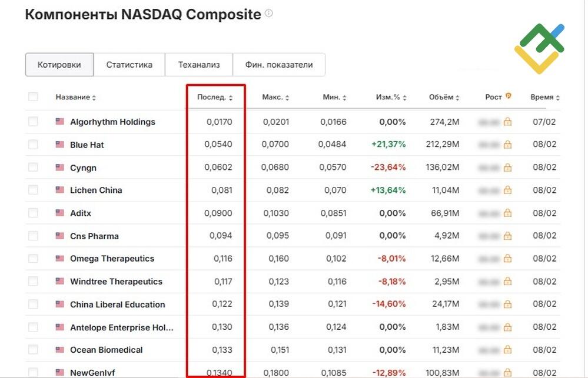588x378 pixels.
Task: Sort by Объём column header
Action: click(x=444, y=97)
